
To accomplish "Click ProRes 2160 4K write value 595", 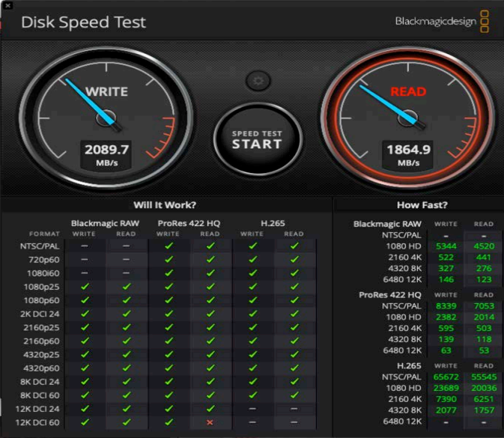I will pyautogui.click(x=446, y=329).
